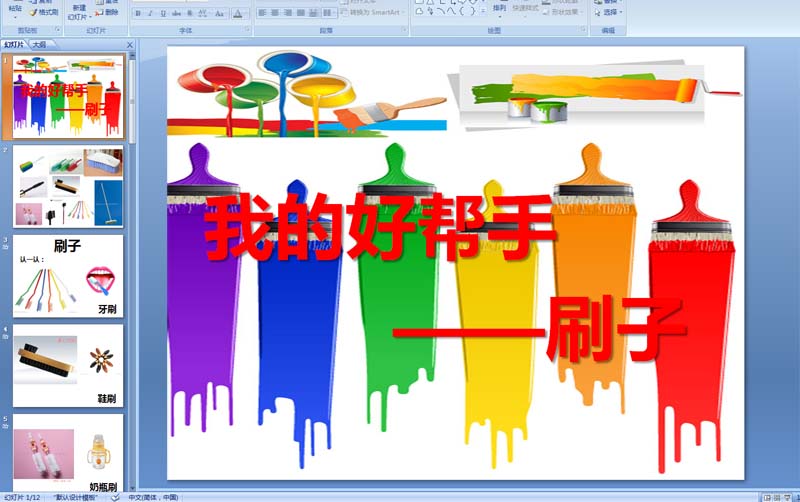Viewport: 800px width, 502px height.
Task: Switch to the Outline (大纲) pane tab
Action: [x=40, y=45]
